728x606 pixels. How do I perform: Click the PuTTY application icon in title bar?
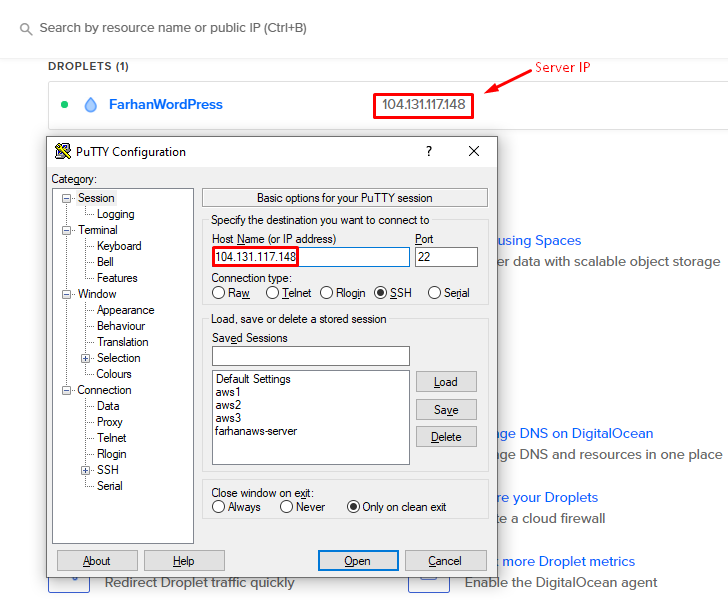[63, 151]
